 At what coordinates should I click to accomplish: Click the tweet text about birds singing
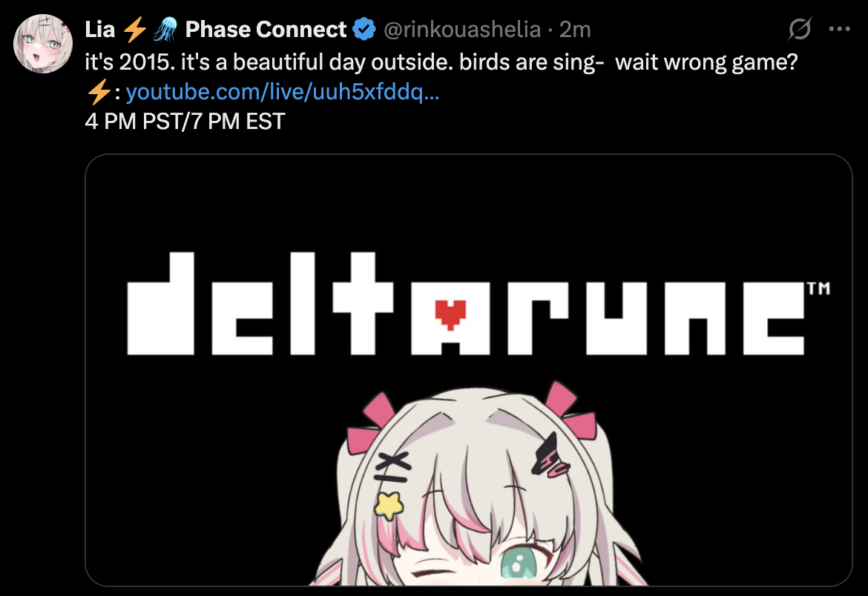(441, 62)
